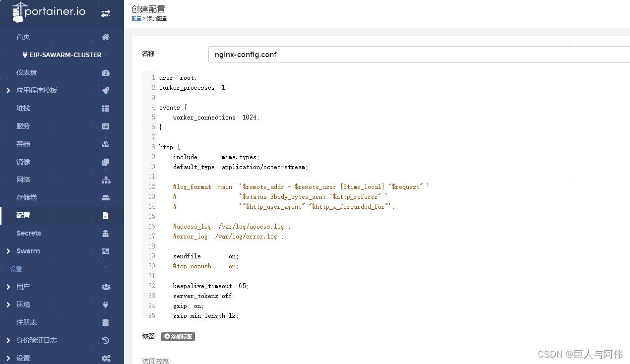
Task: Toggle the sidebar collapse arrows icon
Action: [x=106, y=14]
